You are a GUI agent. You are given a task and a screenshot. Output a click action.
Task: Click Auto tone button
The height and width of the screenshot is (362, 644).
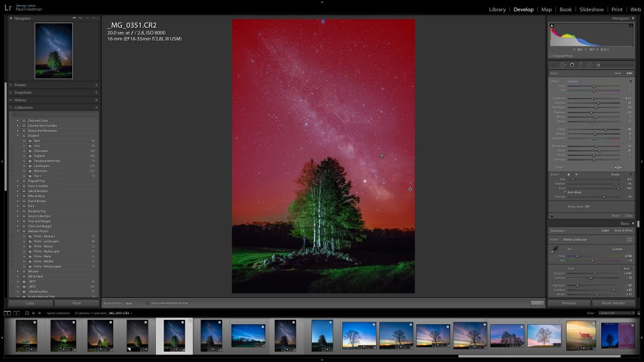click(626, 268)
